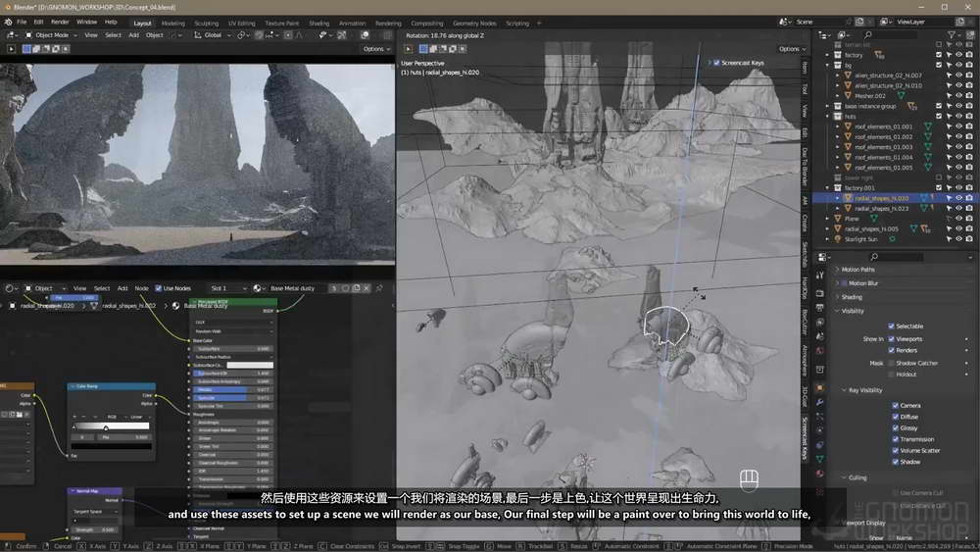Screen dimensions: 980x552
Task: Open the Add menu in left viewport header
Action: pos(133,35)
